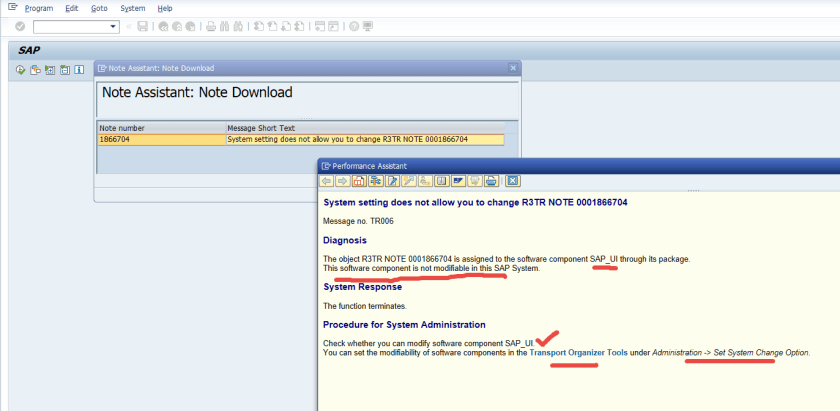This screenshot has width=840, height=411.
Task: Click the Help question mark icon
Action: coord(354,26)
